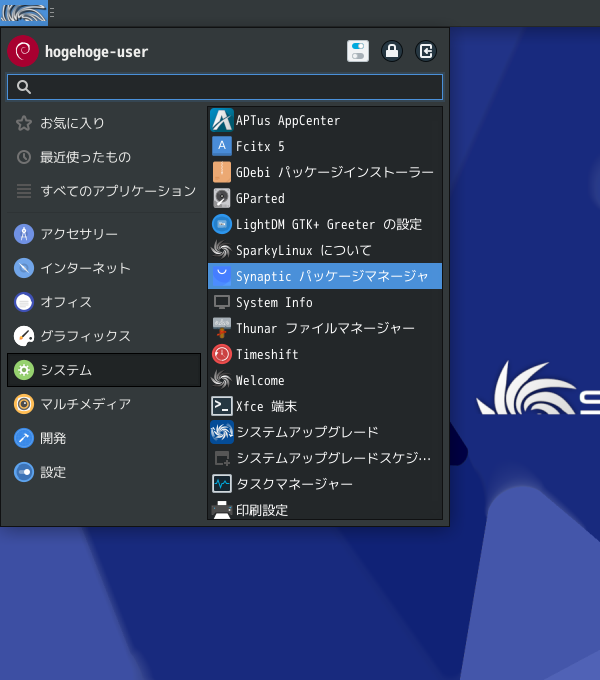Viewport: 600px width, 680px height.
Task: Select システム system category
Action: tap(104, 370)
